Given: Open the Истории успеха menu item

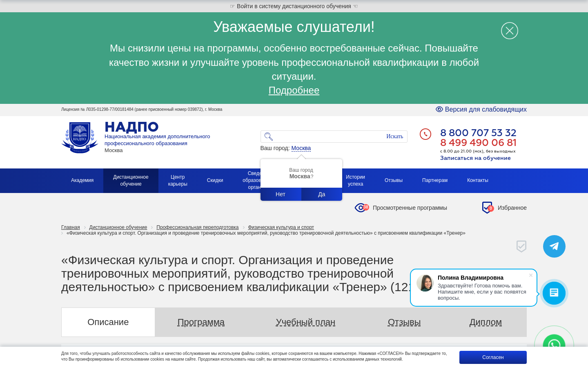Looking at the screenshot, I should click(355, 180).
